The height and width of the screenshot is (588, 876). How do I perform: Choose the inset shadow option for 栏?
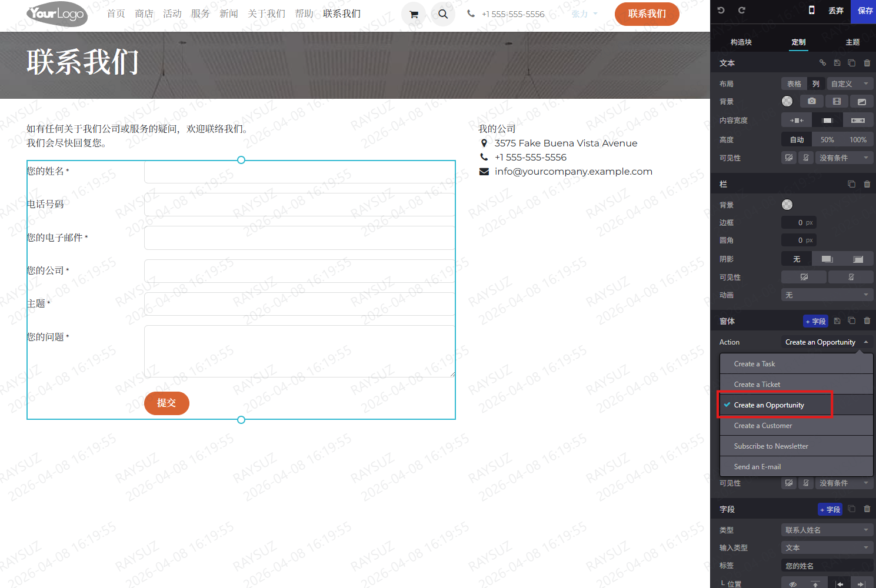point(858,259)
